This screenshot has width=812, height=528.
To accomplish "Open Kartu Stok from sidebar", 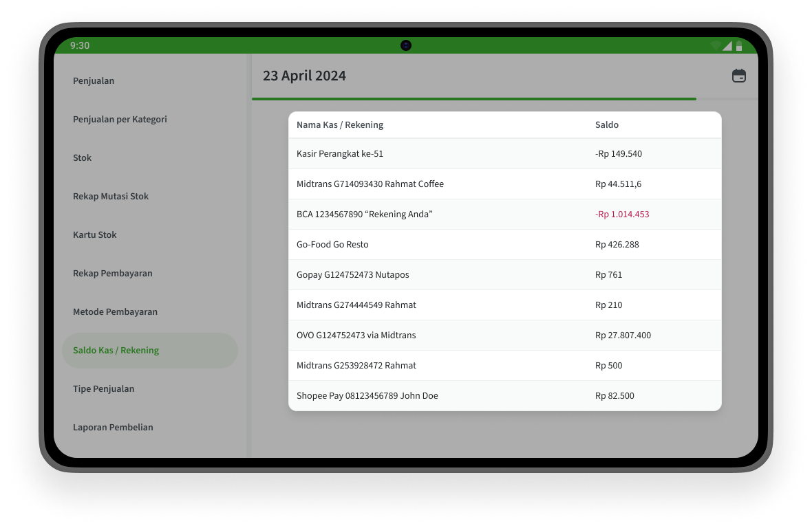I will click(x=95, y=234).
